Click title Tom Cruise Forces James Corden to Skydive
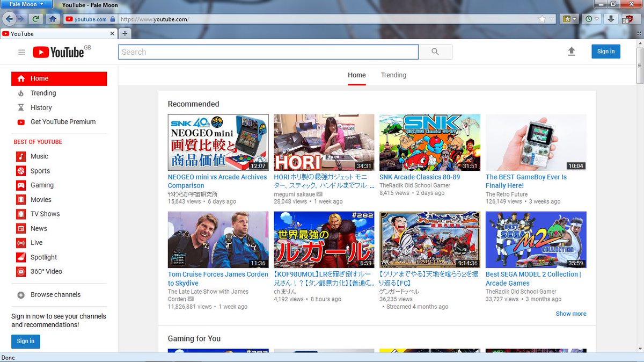Viewport: 644px width, 362px height. click(218, 279)
